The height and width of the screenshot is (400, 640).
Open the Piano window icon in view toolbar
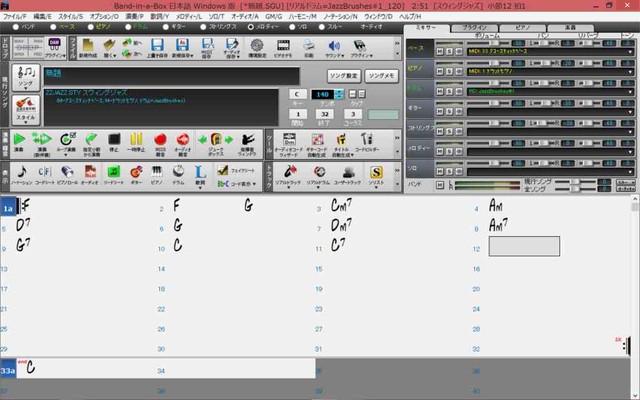click(x=157, y=172)
